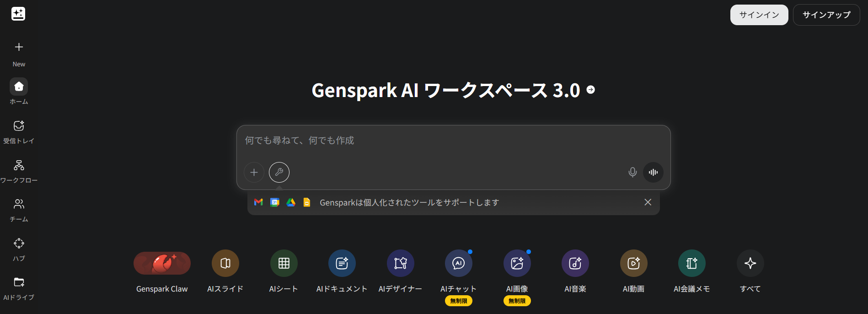Dismiss the personalized tools banner
Screen dimensions: 868x314
point(648,202)
